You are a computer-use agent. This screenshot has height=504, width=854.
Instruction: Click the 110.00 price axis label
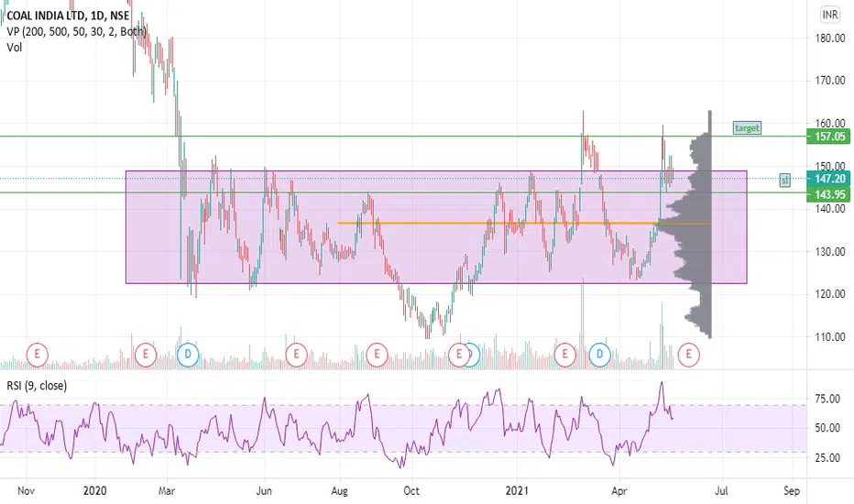tap(830, 337)
